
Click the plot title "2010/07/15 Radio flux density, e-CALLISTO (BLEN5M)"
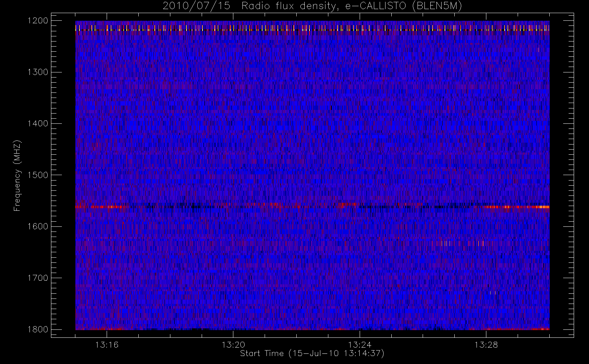[312, 6]
